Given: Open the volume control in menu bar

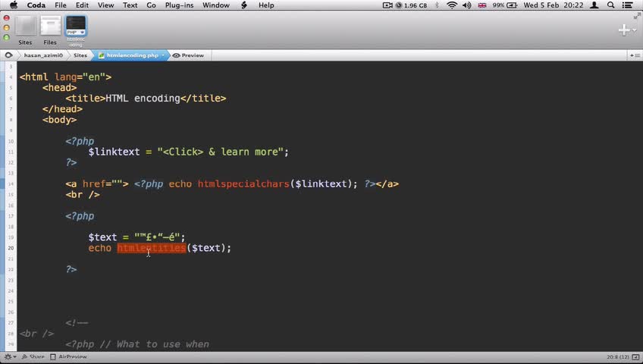Looking at the screenshot, I should (x=466, y=5).
